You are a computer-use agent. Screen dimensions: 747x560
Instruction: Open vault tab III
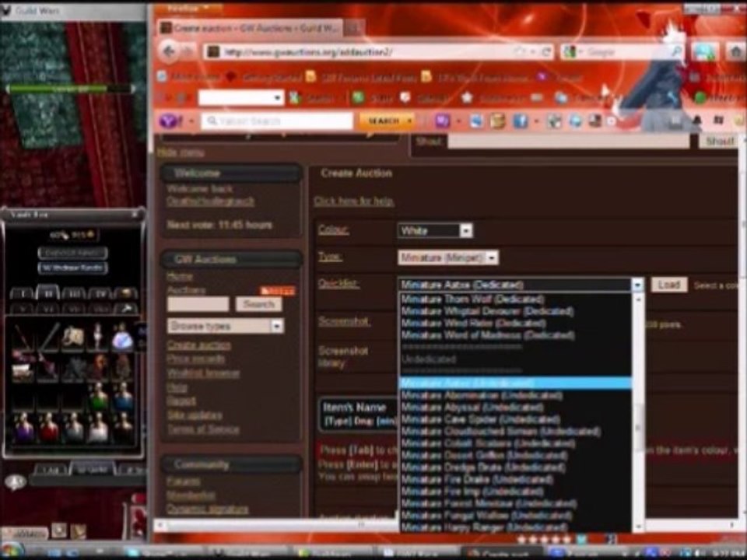tap(73, 293)
